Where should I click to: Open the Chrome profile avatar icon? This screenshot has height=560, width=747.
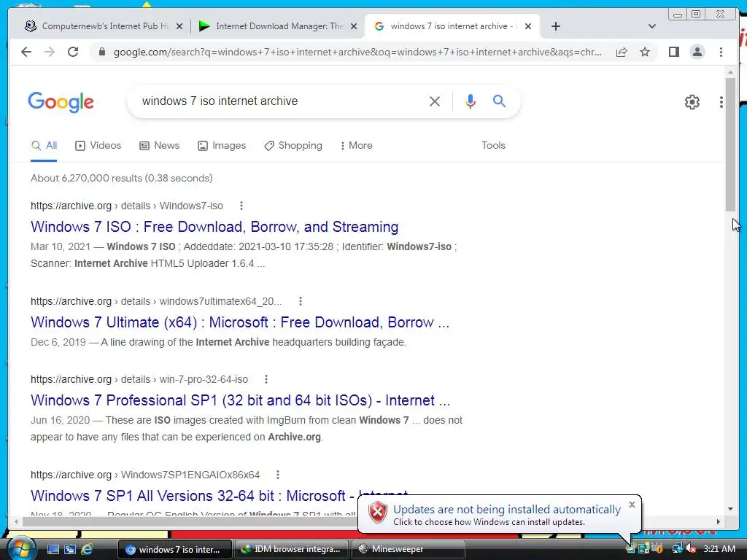click(697, 52)
